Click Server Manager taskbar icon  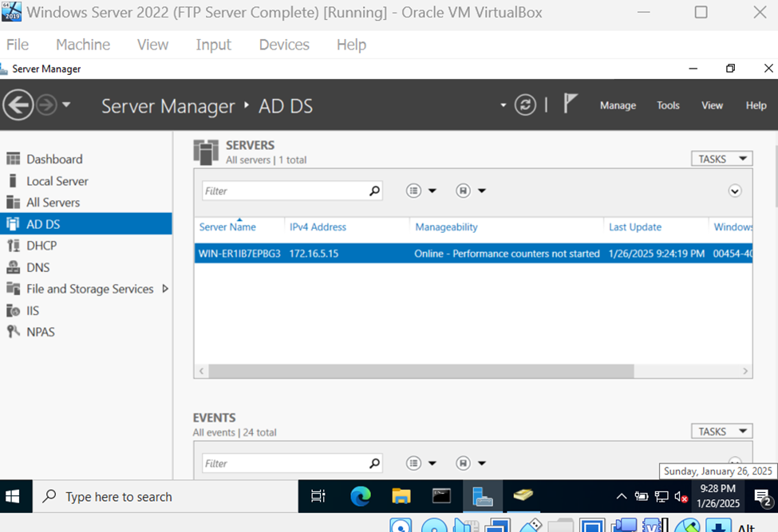(x=482, y=496)
